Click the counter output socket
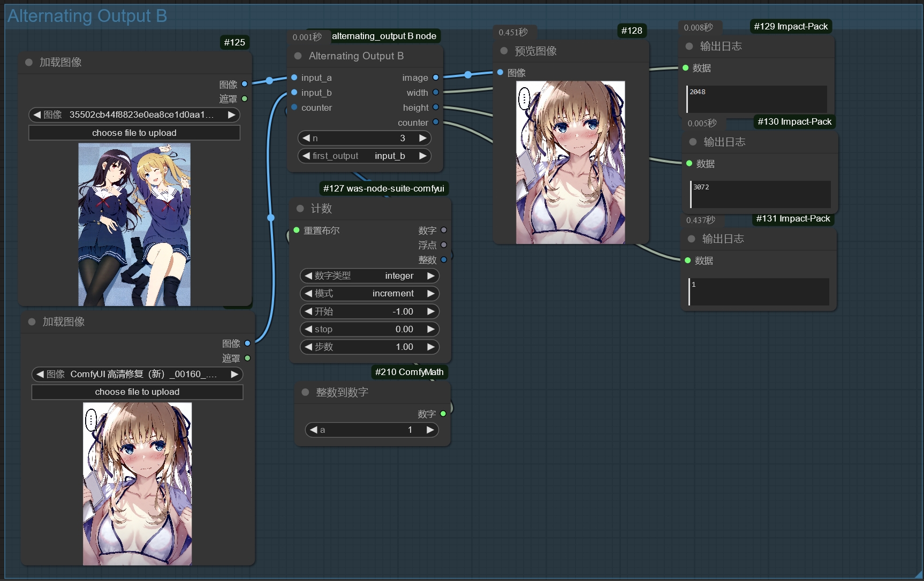Viewport: 924px width, 581px height. click(436, 123)
